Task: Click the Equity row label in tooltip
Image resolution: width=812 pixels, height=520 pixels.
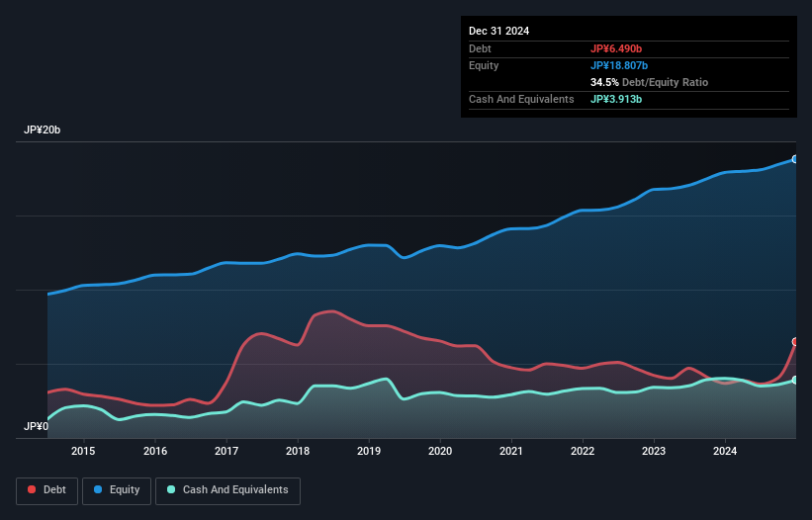Action: (484, 65)
